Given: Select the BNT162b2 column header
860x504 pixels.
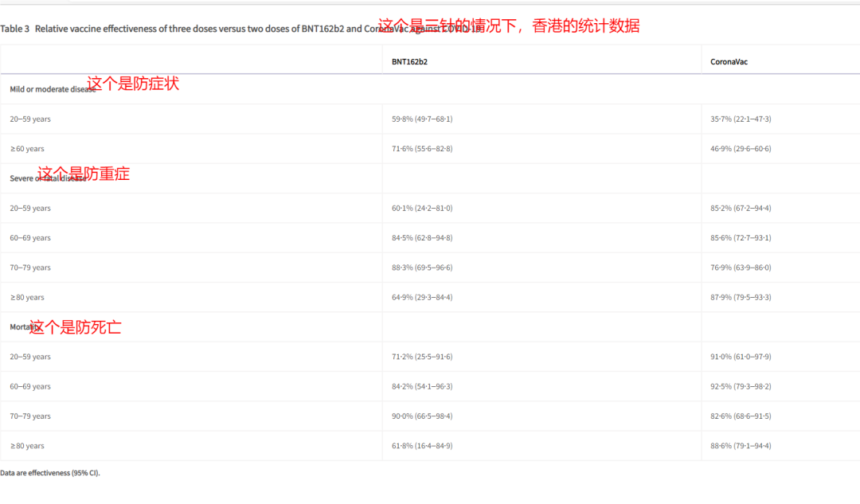Looking at the screenshot, I should pos(409,61).
